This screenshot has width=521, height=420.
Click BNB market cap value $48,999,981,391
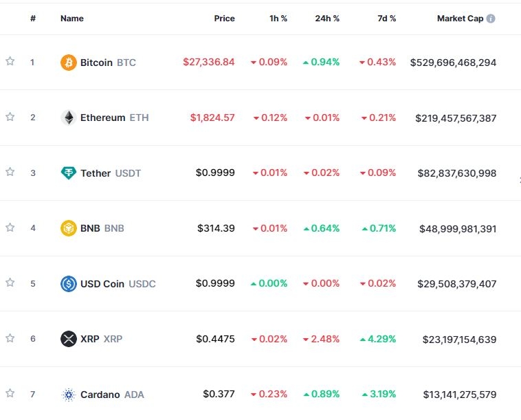click(458, 229)
